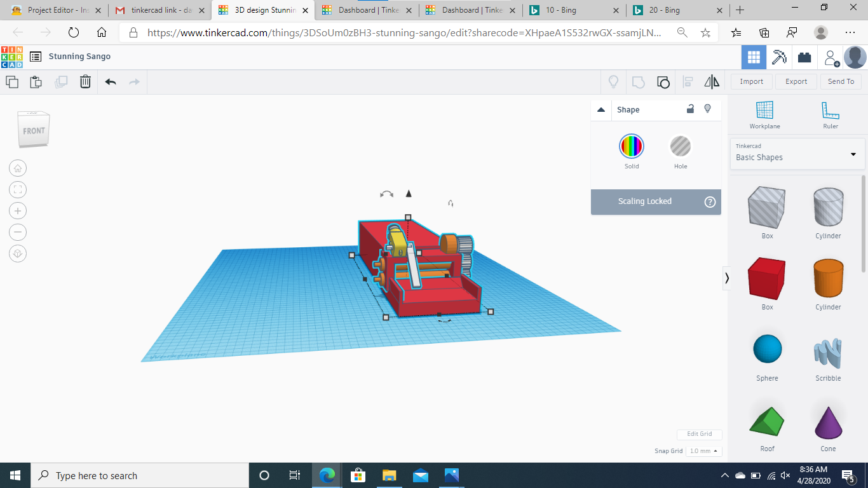
Task: Pick the purple Cone shape
Action: pos(828,422)
